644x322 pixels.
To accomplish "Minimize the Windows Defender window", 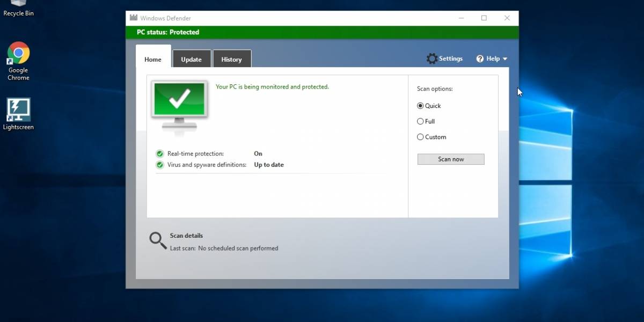I will click(x=460, y=18).
